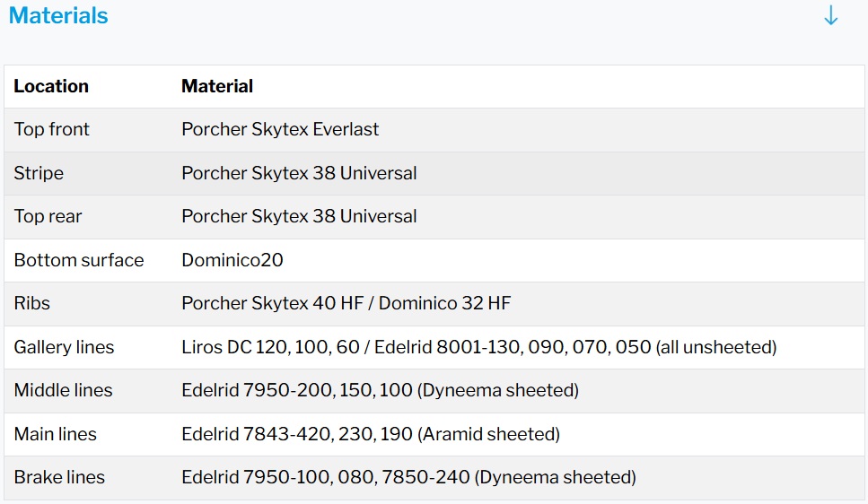
Task: Click the Material column header
Action: point(217,86)
